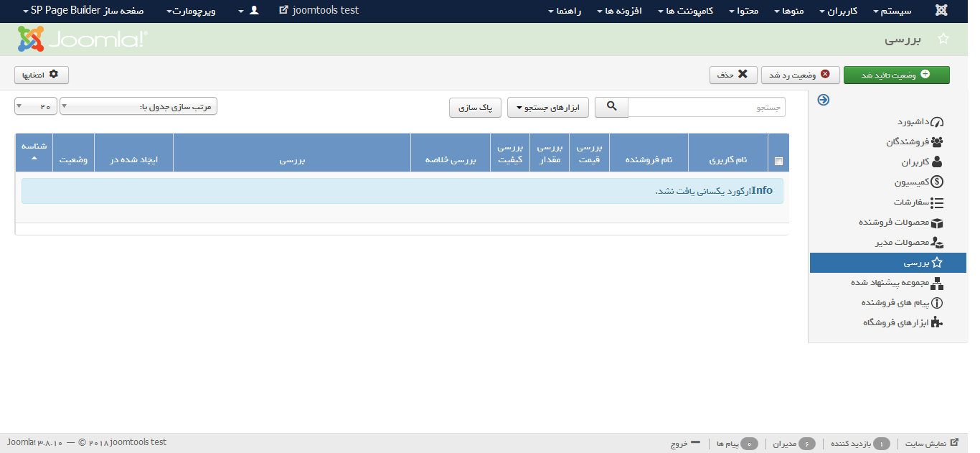Click the magnifier search button
The image size is (980, 453).
click(611, 107)
